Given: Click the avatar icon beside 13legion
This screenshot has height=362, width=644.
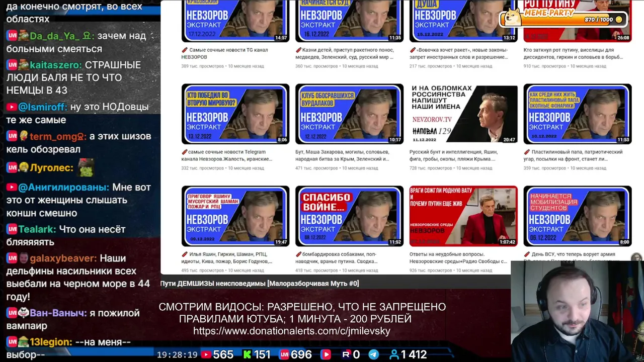Looking at the screenshot, I should (23, 342).
